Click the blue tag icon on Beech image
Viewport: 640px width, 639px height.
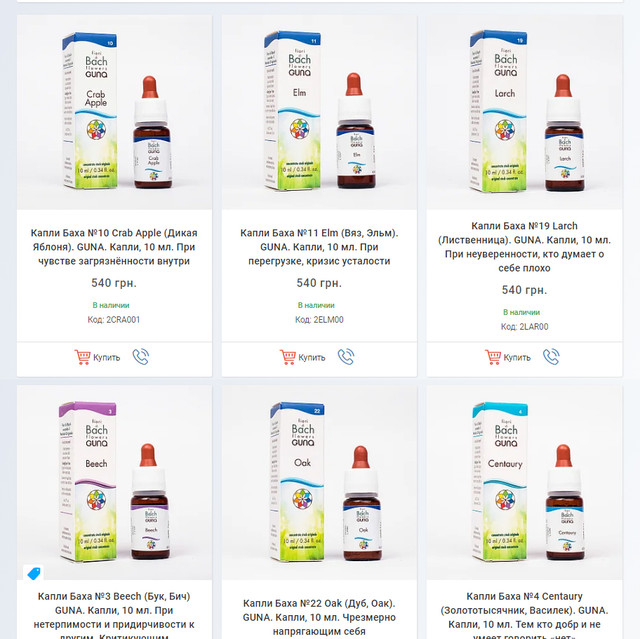(x=33, y=573)
